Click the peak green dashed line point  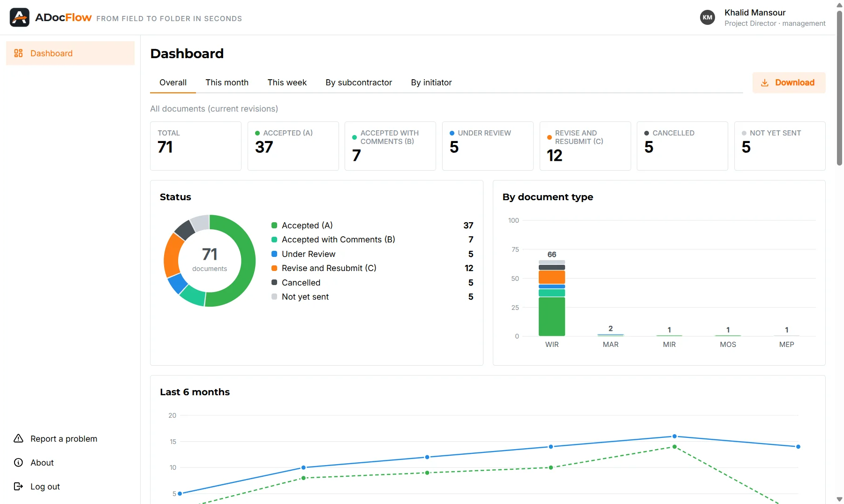(674, 447)
